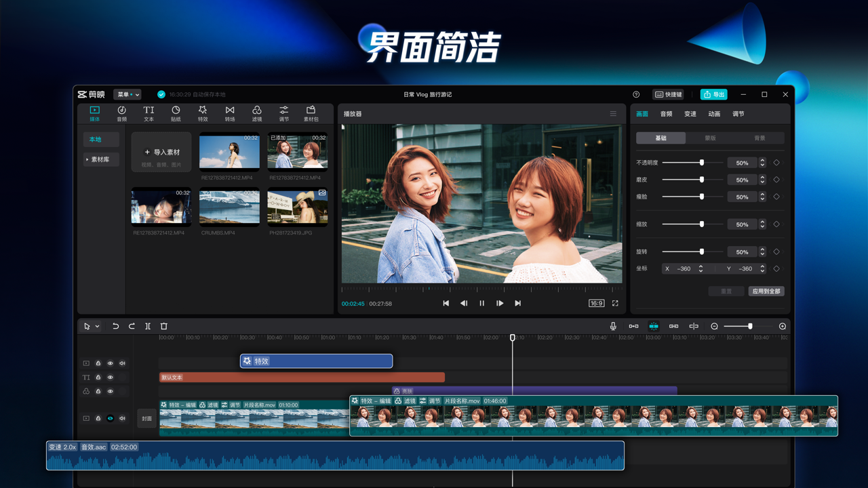
Task: Mute the main video track audio
Action: coord(122,418)
